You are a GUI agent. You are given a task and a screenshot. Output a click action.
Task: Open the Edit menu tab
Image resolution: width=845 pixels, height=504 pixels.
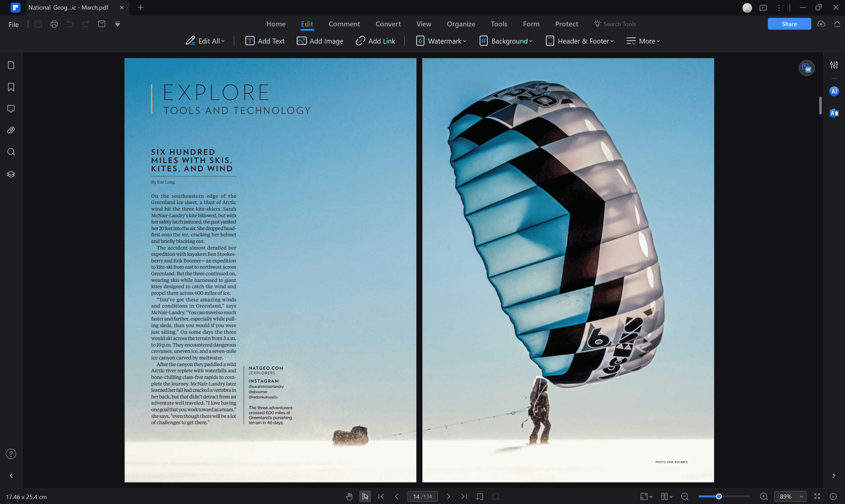tap(307, 23)
